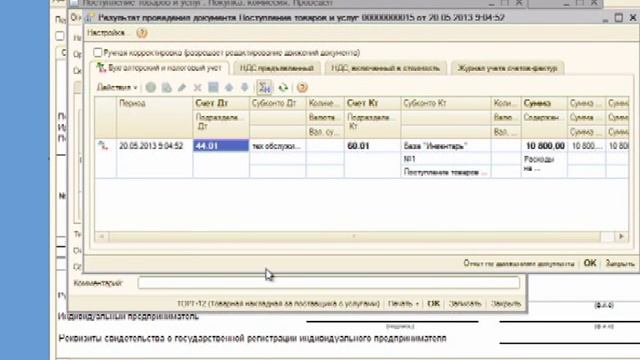Viewport: 640px width, 360px height.
Task: Click the copy record toolbar icon
Action: tap(166, 87)
